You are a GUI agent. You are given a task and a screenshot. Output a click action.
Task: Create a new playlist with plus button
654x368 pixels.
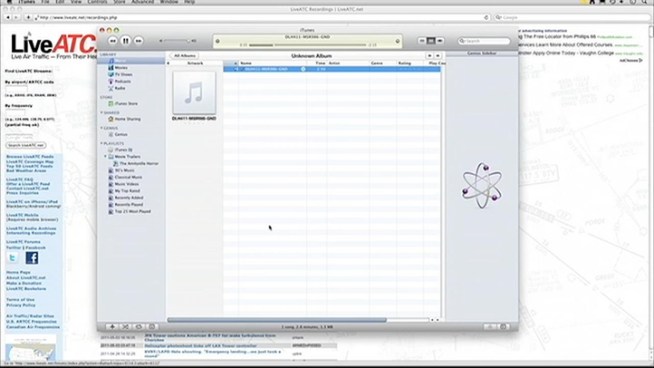[112, 327]
